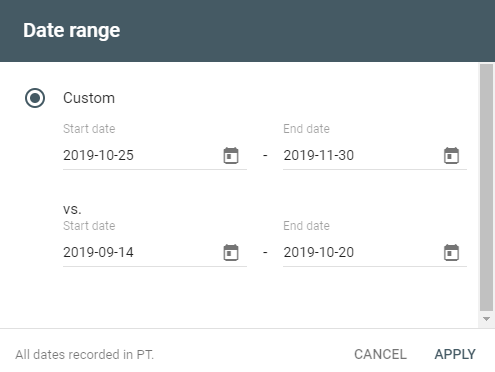Click the End date label above 2019-10-20
The image size is (495, 372).
click(306, 226)
